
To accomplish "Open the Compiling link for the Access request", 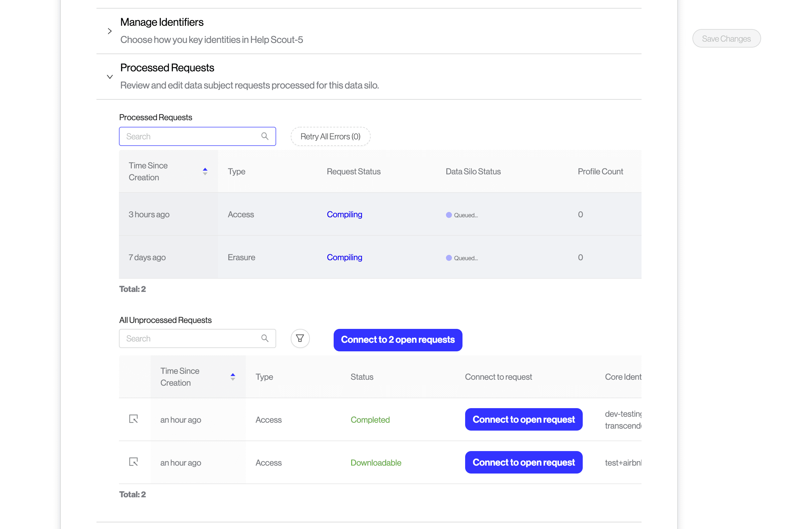I will click(344, 214).
